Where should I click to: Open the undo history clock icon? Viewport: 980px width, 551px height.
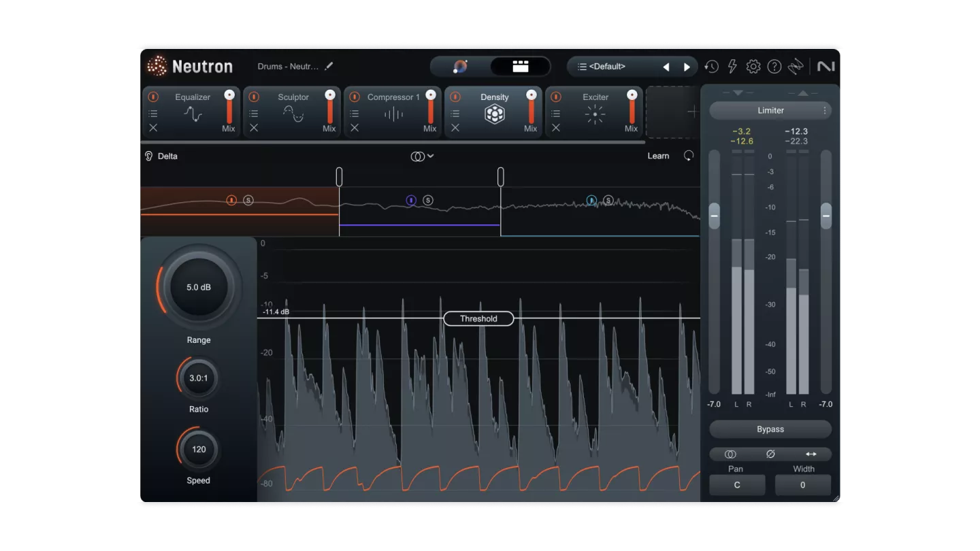[711, 67]
